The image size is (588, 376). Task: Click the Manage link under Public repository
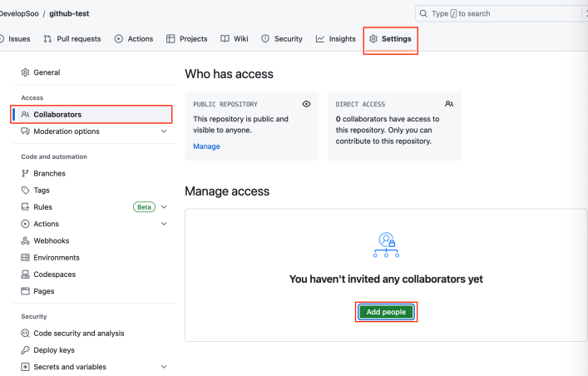coord(206,146)
